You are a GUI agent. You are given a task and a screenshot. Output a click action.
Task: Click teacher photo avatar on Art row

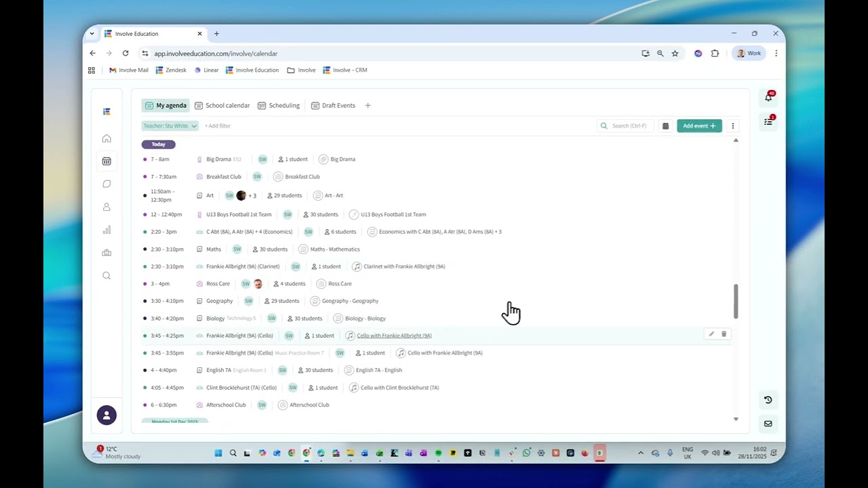(x=241, y=195)
